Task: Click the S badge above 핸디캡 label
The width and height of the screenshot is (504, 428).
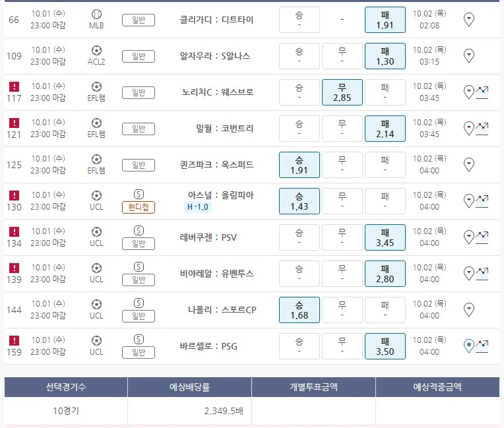Action: pos(139,195)
